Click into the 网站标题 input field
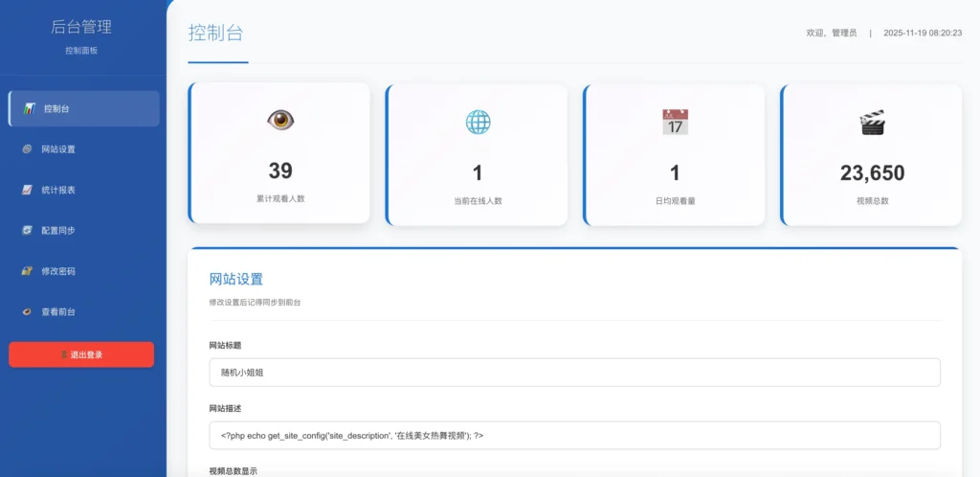 tap(574, 372)
